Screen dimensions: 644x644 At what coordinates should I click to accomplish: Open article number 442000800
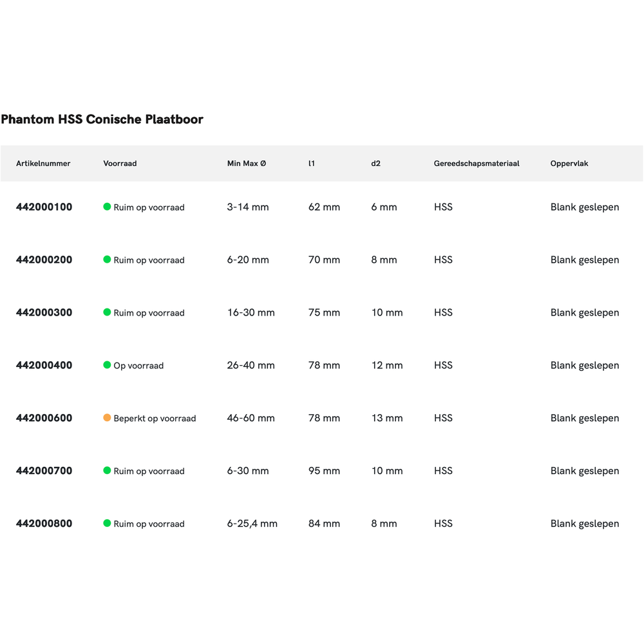[x=44, y=524]
